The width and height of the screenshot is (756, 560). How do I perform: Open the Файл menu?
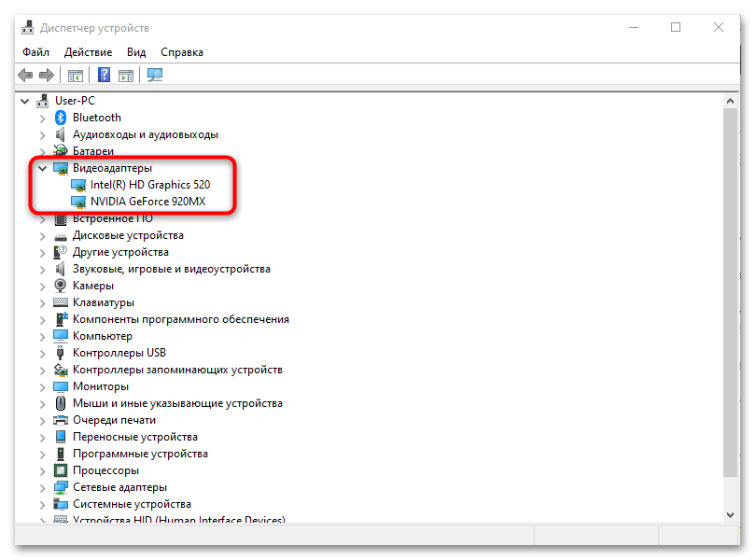click(x=36, y=52)
